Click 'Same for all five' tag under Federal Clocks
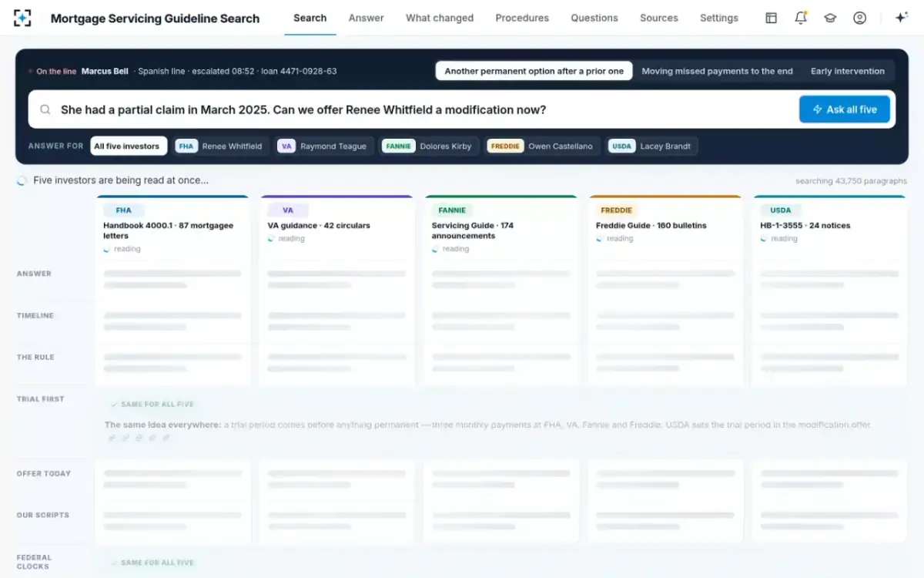 click(152, 563)
